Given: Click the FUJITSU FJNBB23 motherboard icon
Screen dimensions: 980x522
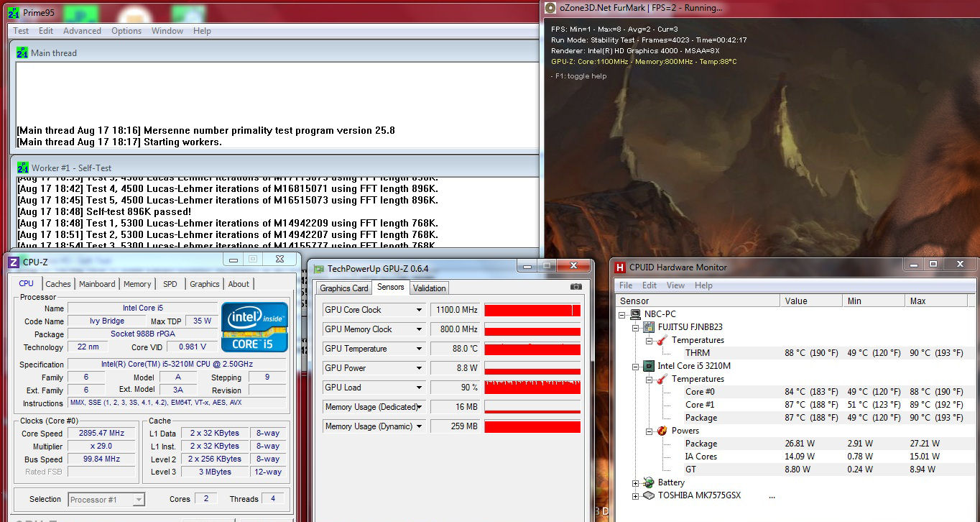Looking at the screenshot, I should pos(649,327).
